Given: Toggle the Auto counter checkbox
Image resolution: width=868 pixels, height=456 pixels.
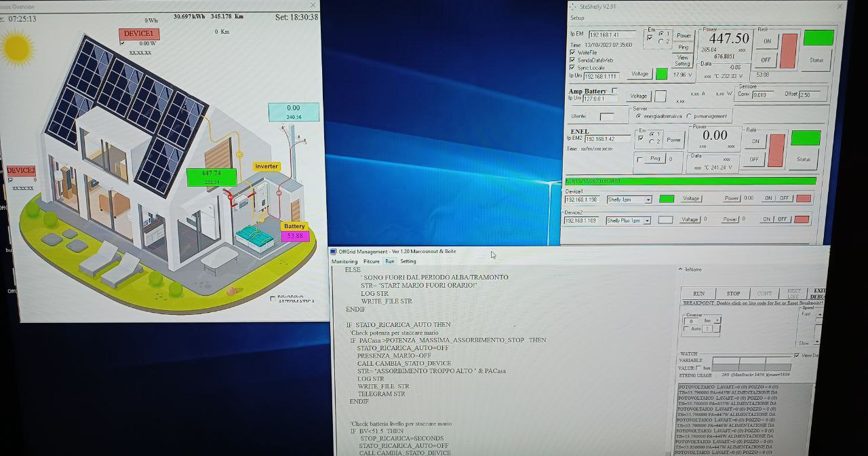Looking at the screenshot, I should [x=686, y=328].
